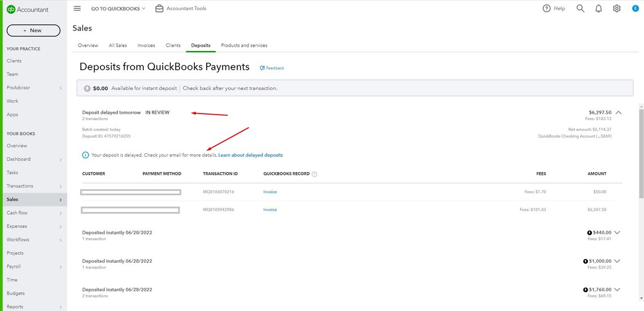
Task: Expand the Dashboard sidebar submenu
Action: tap(60, 160)
